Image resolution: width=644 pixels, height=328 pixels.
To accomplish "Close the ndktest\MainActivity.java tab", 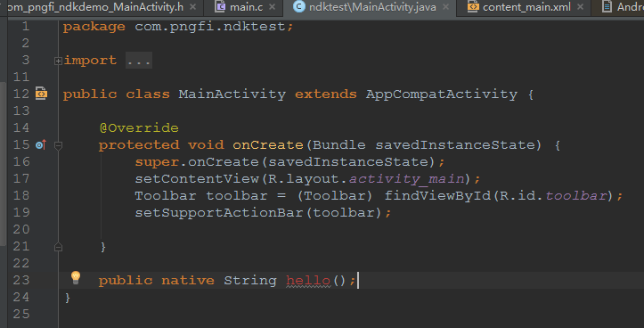I will pyautogui.click(x=445, y=7).
